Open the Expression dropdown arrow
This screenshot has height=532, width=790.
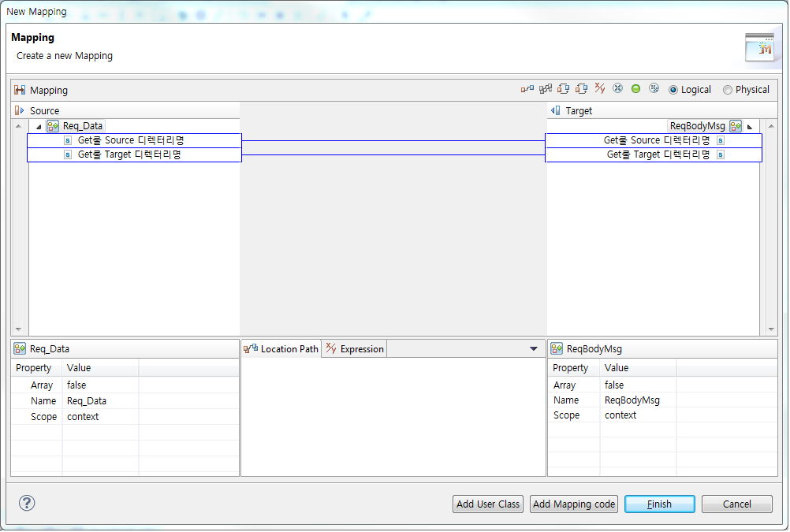pos(533,348)
